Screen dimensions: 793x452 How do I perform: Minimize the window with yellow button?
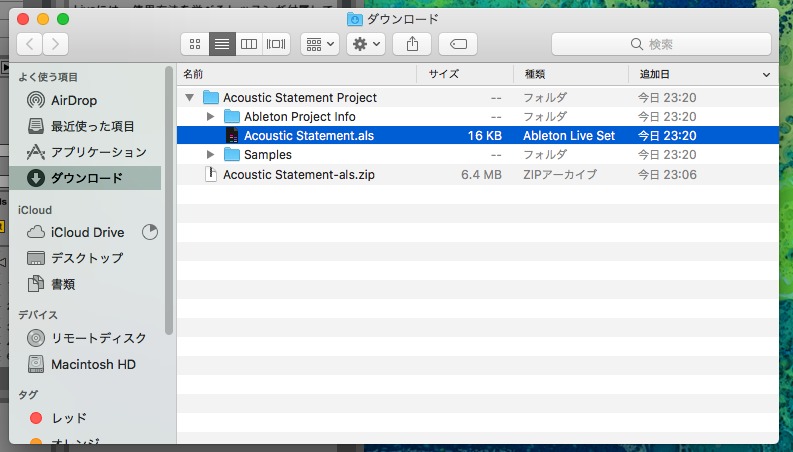tap(43, 19)
